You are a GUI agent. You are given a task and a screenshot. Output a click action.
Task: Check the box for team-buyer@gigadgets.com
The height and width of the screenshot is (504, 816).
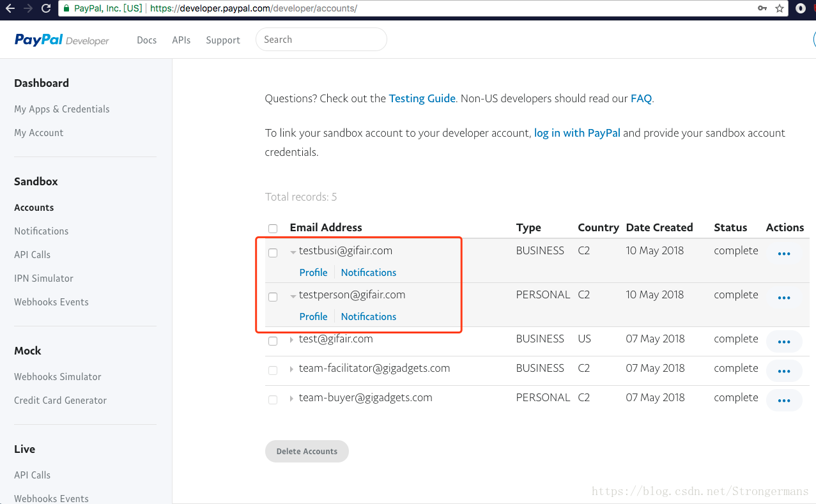273,400
